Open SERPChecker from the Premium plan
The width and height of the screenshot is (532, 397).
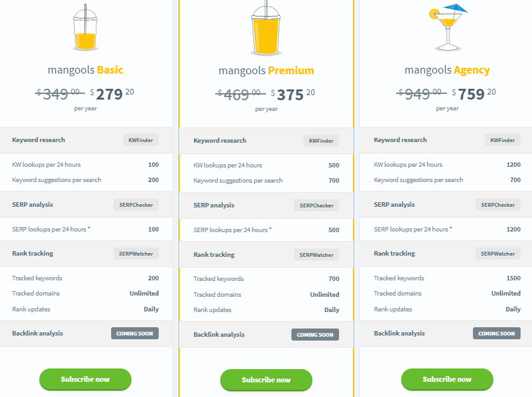(x=316, y=204)
